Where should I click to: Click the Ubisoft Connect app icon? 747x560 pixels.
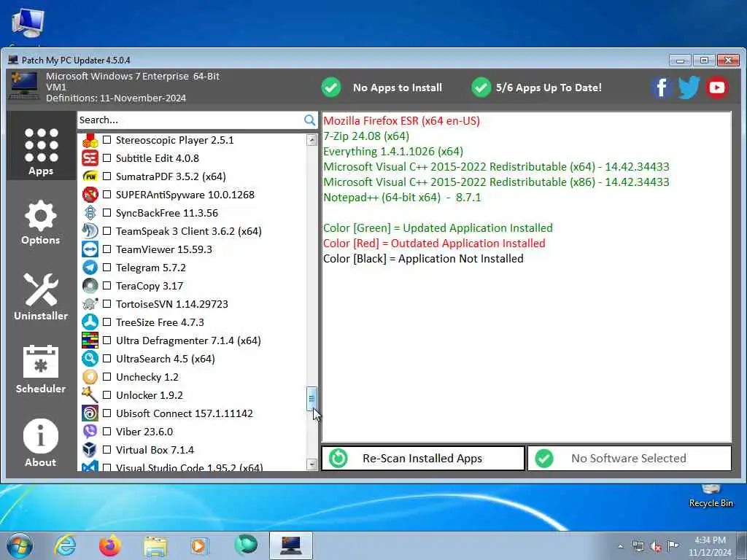click(x=90, y=413)
